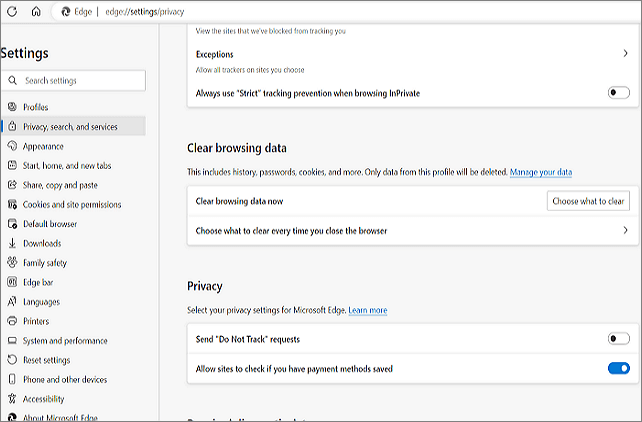Click the Accessibility icon

[12, 398]
